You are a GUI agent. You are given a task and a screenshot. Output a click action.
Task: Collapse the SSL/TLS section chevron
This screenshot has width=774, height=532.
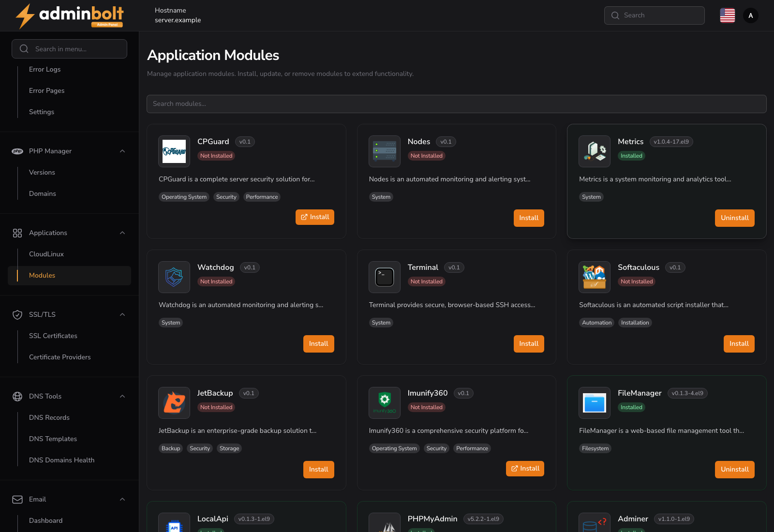click(x=122, y=315)
